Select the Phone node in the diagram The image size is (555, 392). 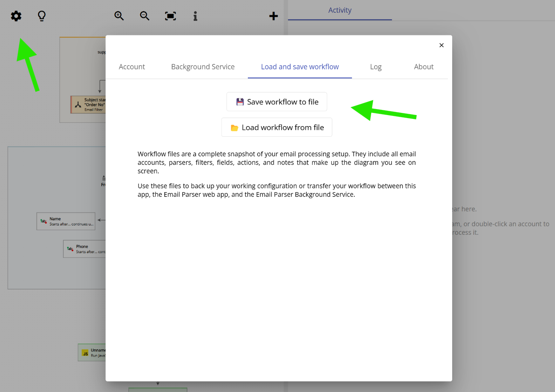point(85,249)
